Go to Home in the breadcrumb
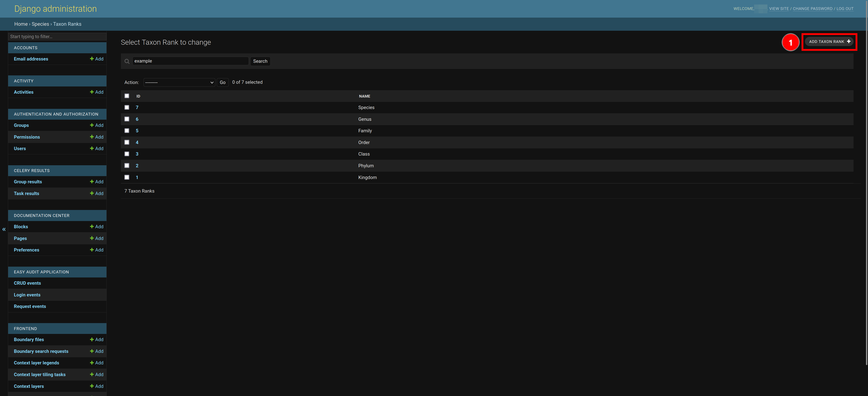Image resolution: width=868 pixels, height=396 pixels. 21,24
